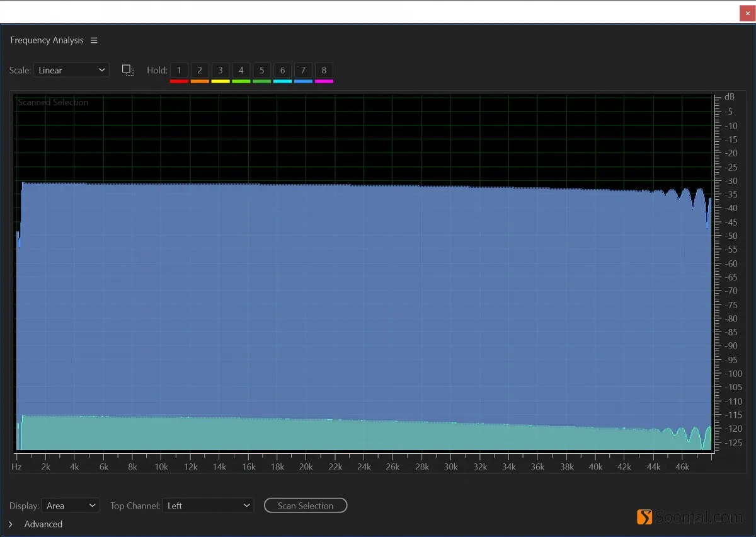Click the Scan Selection button
756x537 pixels.
pyautogui.click(x=306, y=505)
